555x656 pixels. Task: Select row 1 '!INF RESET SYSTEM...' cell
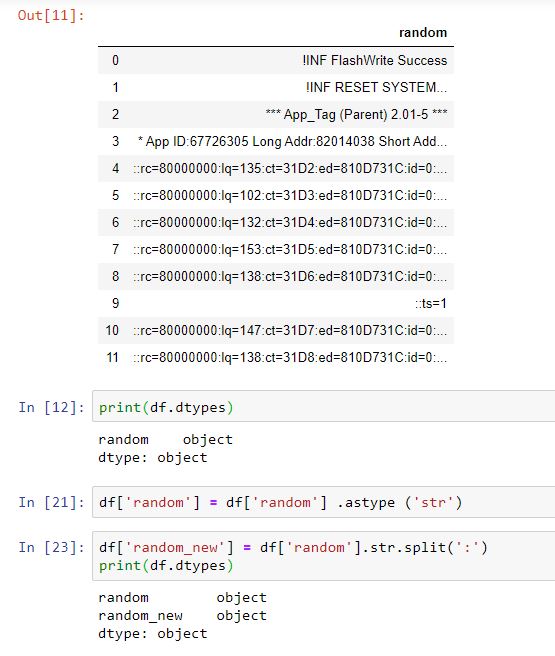(x=376, y=87)
